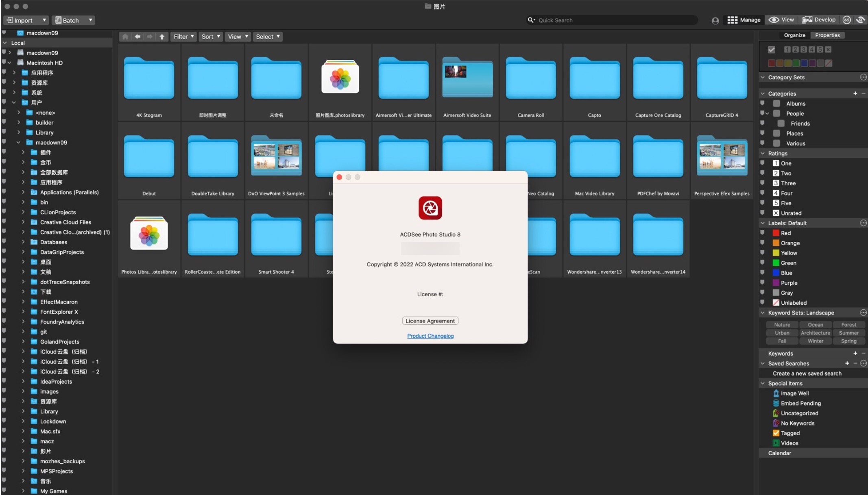Open the View toolbar menu
Screen dimensions: 868x495
238,37
